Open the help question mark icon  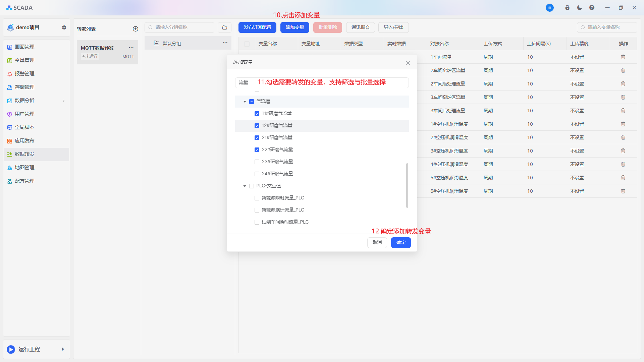592,8
